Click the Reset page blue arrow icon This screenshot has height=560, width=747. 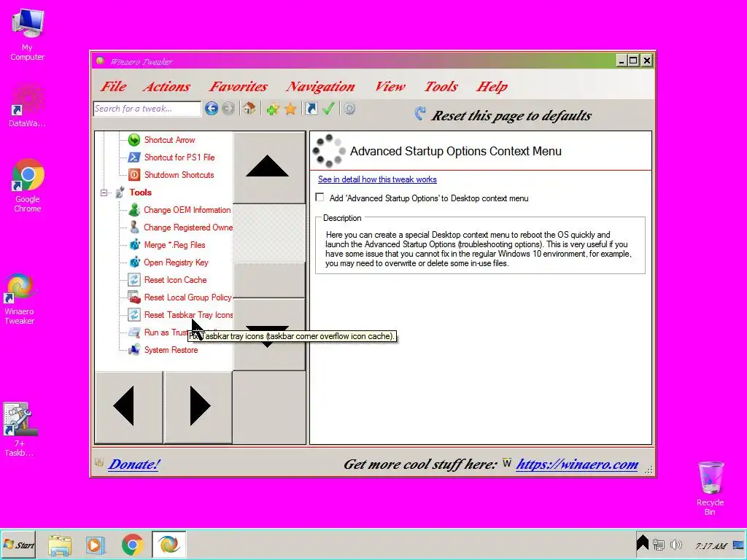(x=419, y=113)
